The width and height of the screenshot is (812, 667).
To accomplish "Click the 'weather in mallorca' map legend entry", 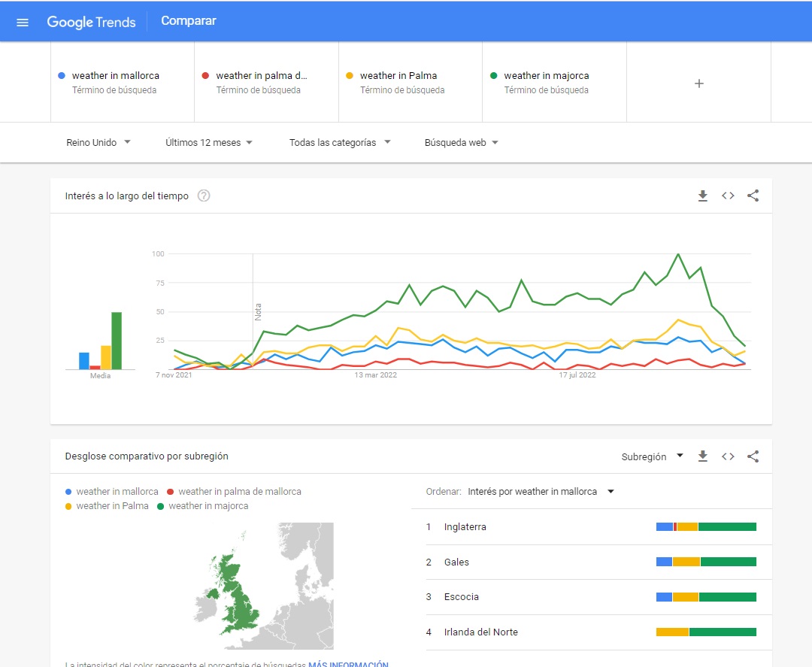I will (x=112, y=492).
